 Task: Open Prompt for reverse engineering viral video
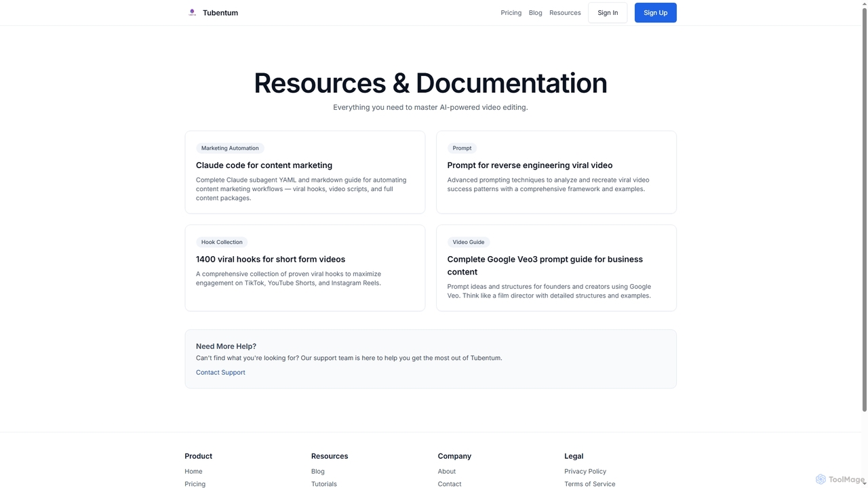click(x=556, y=172)
